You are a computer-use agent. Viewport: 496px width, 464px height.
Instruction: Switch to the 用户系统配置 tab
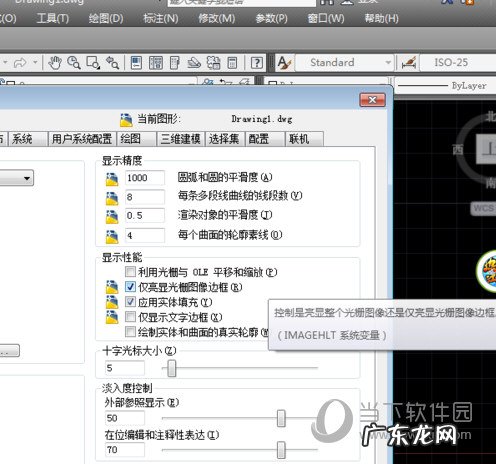[82, 139]
